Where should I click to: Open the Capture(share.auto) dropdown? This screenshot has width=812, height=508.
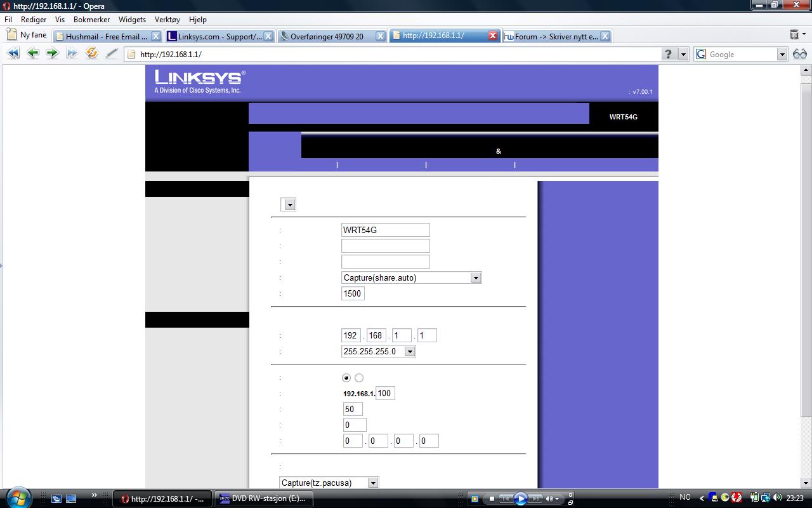click(x=411, y=277)
